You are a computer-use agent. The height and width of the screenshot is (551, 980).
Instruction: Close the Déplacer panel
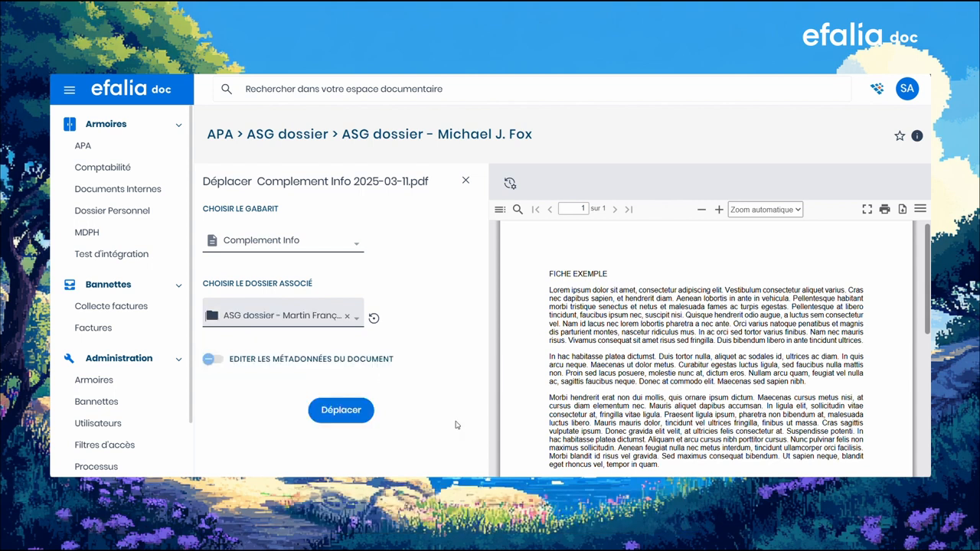(465, 181)
